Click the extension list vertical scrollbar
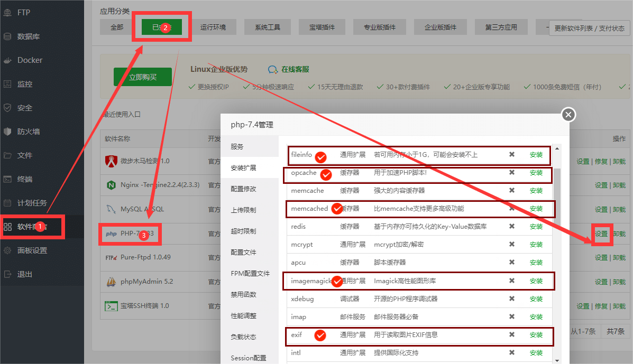Screen dimensions: 633x364 click(556, 211)
